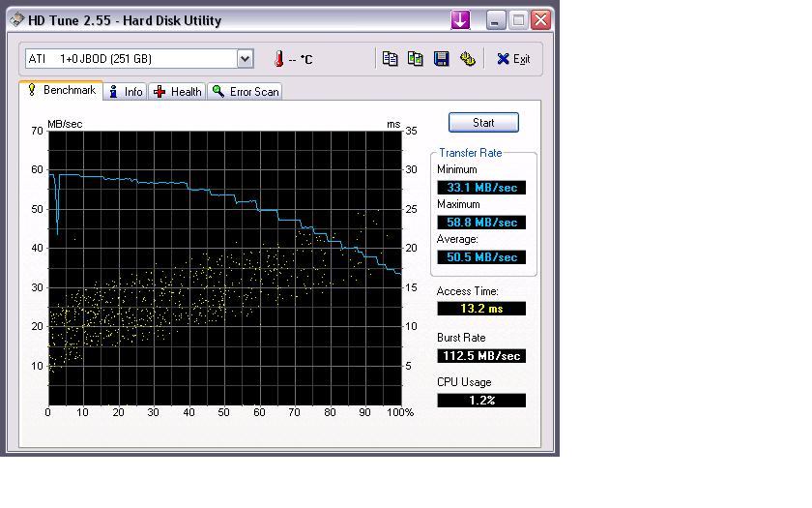The image size is (812, 508).
Task: Click the 13.2 ms access time value
Action: pyautogui.click(x=481, y=309)
